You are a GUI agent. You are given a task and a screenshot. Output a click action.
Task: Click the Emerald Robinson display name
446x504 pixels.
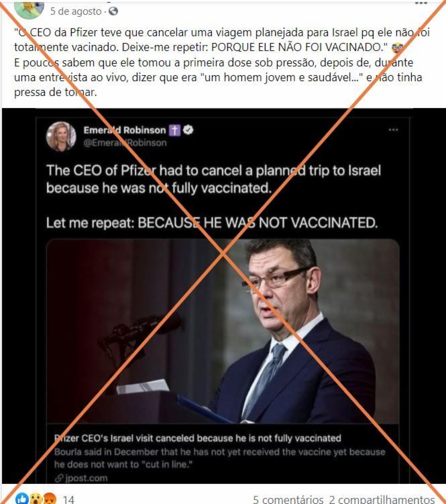pyautogui.click(x=125, y=130)
